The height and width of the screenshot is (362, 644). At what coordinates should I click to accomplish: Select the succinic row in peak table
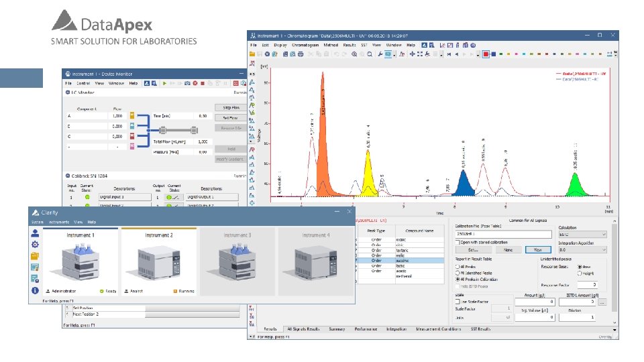pyautogui.click(x=400, y=261)
